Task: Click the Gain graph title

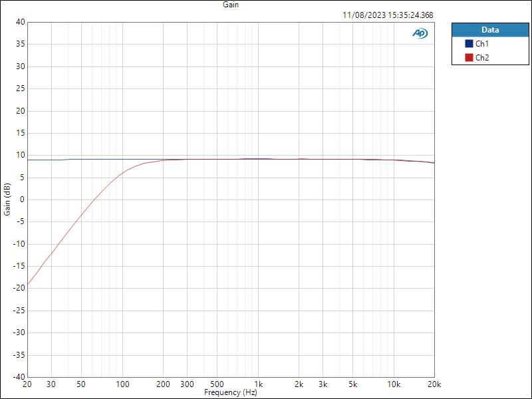Action: pyautogui.click(x=229, y=5)
